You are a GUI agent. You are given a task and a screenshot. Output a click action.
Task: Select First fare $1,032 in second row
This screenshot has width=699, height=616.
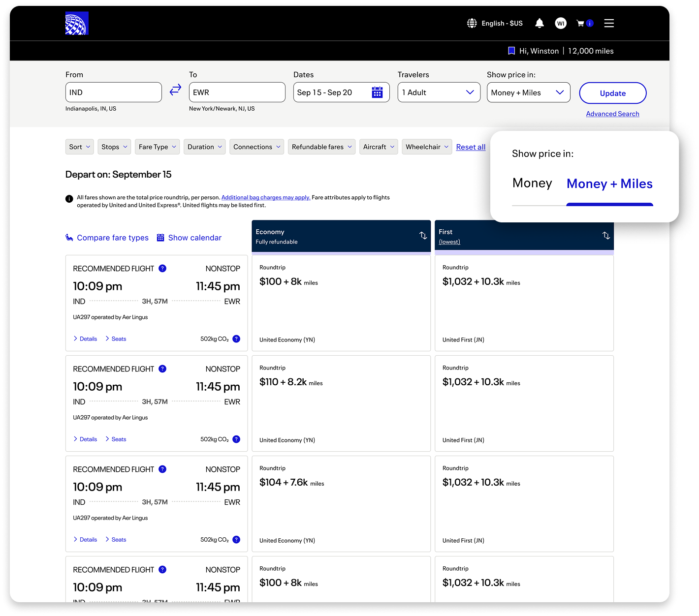tap(524, 403)
